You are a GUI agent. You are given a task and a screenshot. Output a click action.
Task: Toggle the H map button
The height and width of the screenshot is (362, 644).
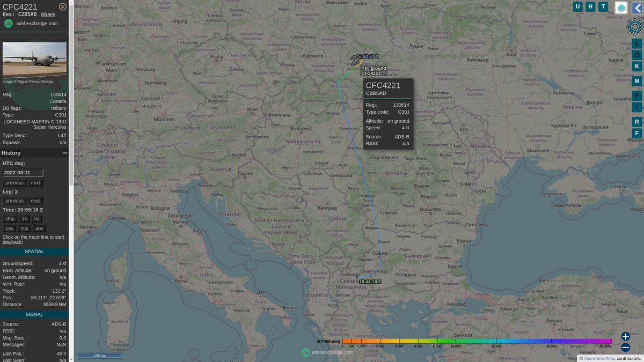pos(590,6)
